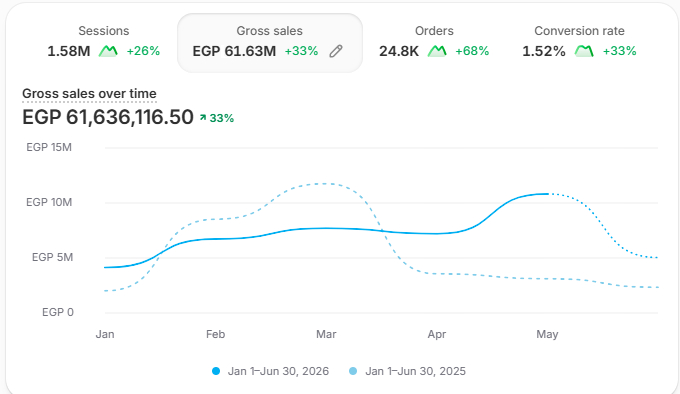The height and width of the screenshot is (394, 680).
Task: Click the EGP 61.63M value in the tab
Action: [234, 51]
